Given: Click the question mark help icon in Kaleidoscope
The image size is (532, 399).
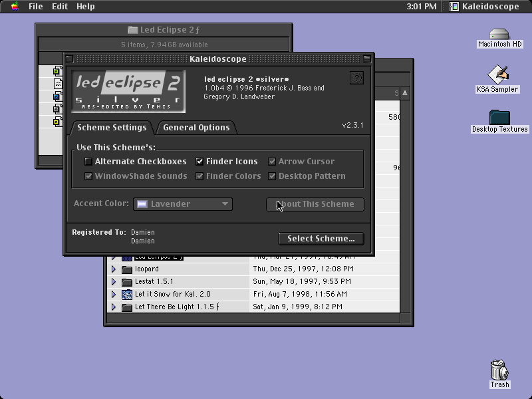Looking at the screenshot, I should 356,78.
